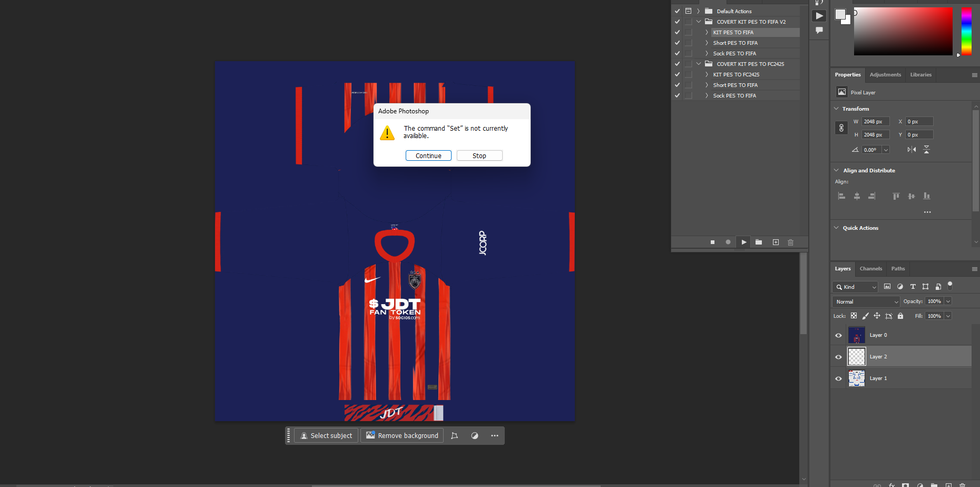The width and height of the screenshot is (980, 487).
Task: Click Play selection in Actions panel footer
Action: [x=744, y=242]
